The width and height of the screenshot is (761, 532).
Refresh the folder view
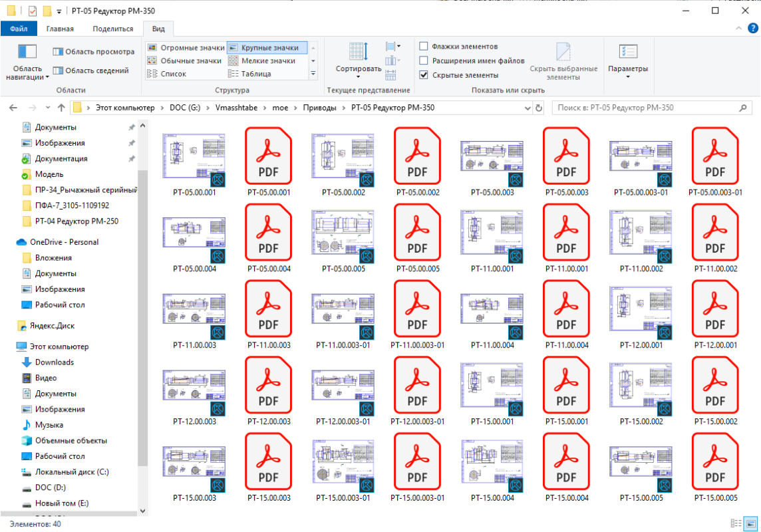pyautogui.click(x=539, y=108)
